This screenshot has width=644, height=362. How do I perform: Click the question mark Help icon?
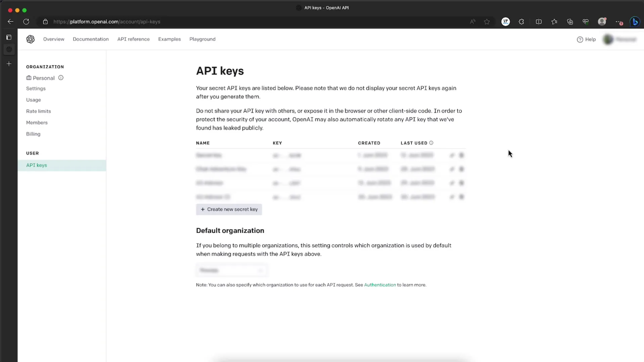click(x=580, y=40)
